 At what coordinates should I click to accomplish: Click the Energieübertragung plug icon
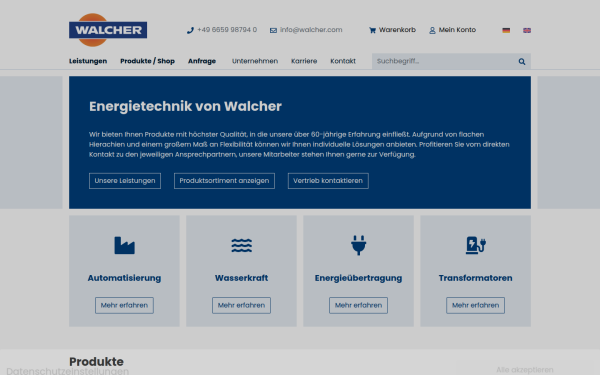[x=359, y=245]
